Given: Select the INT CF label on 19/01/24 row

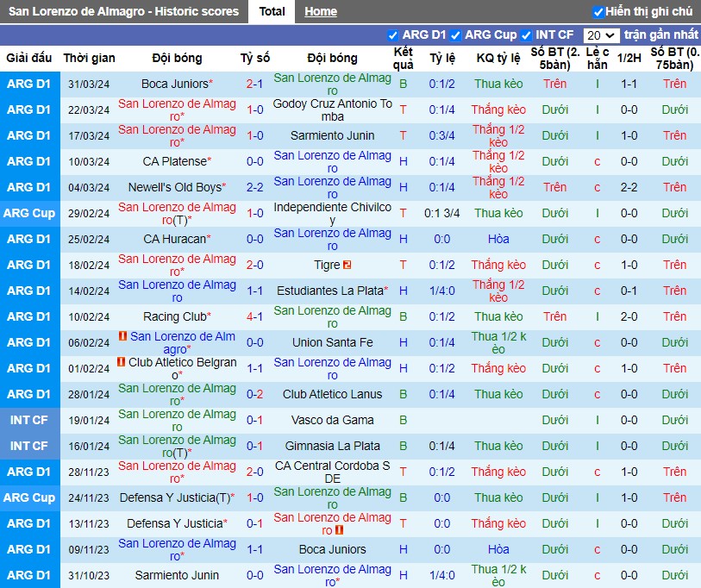Looking at the screenshot, I should [x=29, y=421].
